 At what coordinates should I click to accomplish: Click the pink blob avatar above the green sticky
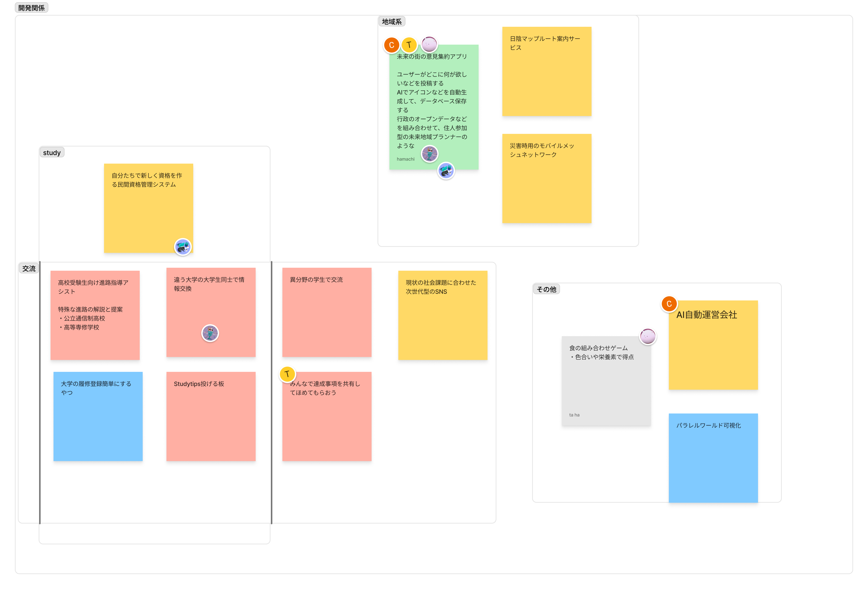pos(429,44)
